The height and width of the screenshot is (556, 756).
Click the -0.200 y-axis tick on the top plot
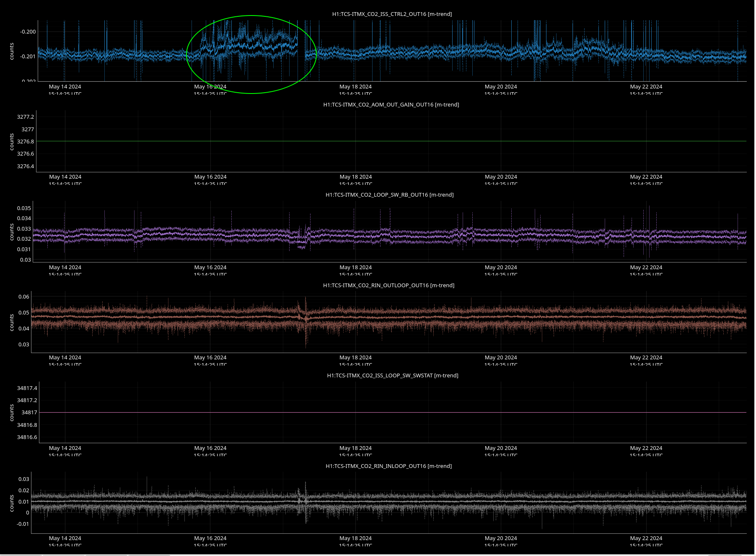[28, 32]
